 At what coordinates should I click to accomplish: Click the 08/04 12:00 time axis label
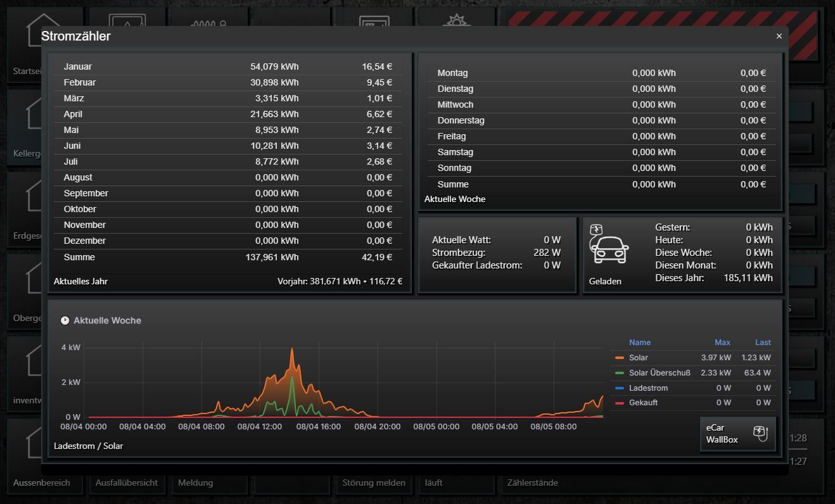pos(260,427)
